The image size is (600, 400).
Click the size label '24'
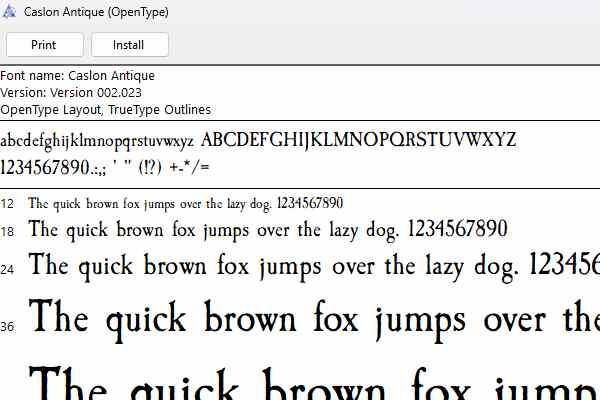[7, 269]
